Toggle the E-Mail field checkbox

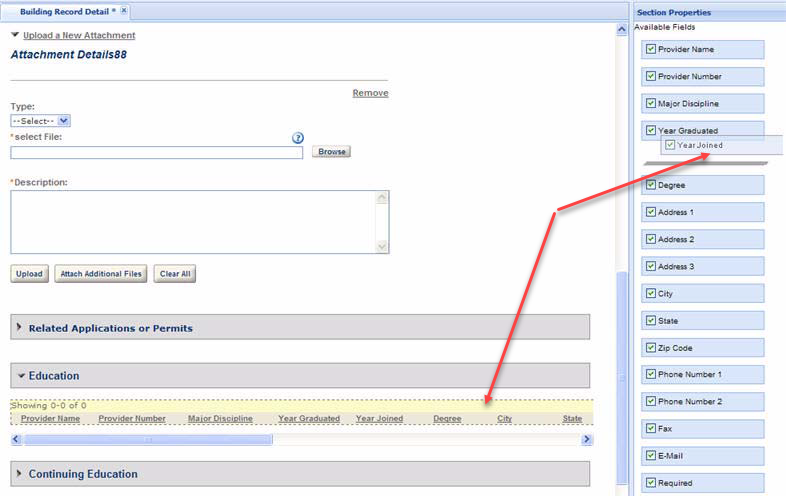point(651,456)
